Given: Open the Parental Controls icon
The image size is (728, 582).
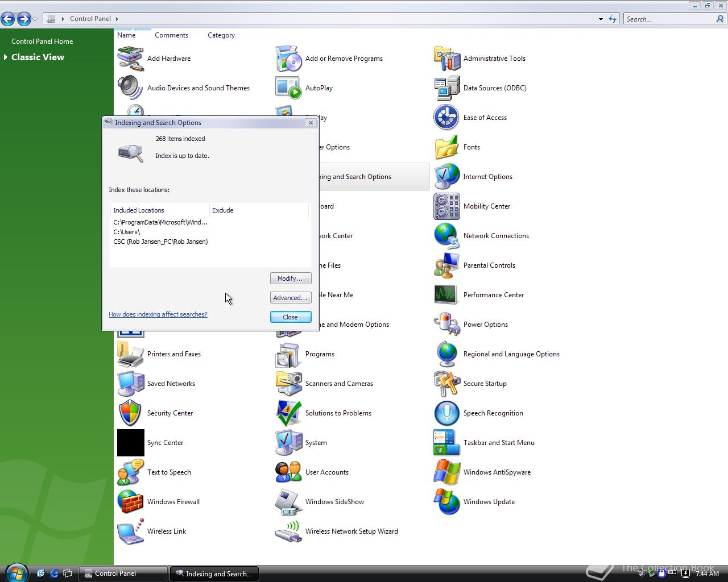Looking at the screenshot, I should click(x=446, y=265).
